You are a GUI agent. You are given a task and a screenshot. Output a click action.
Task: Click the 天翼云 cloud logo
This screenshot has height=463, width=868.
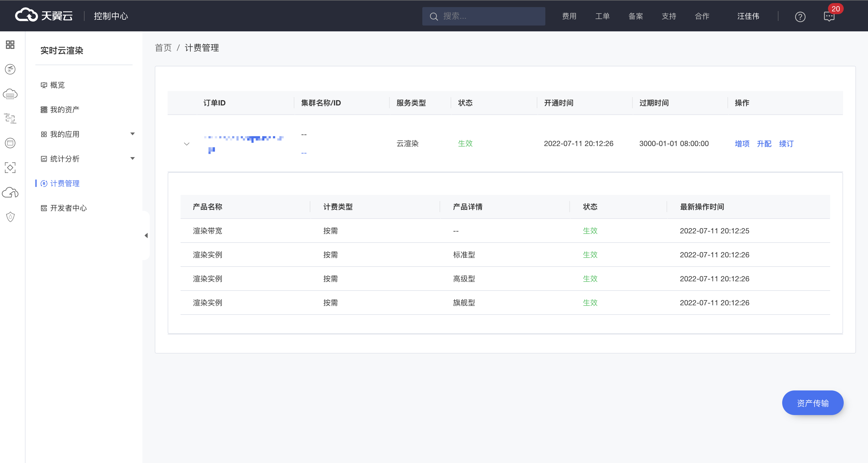pos(44,15)
